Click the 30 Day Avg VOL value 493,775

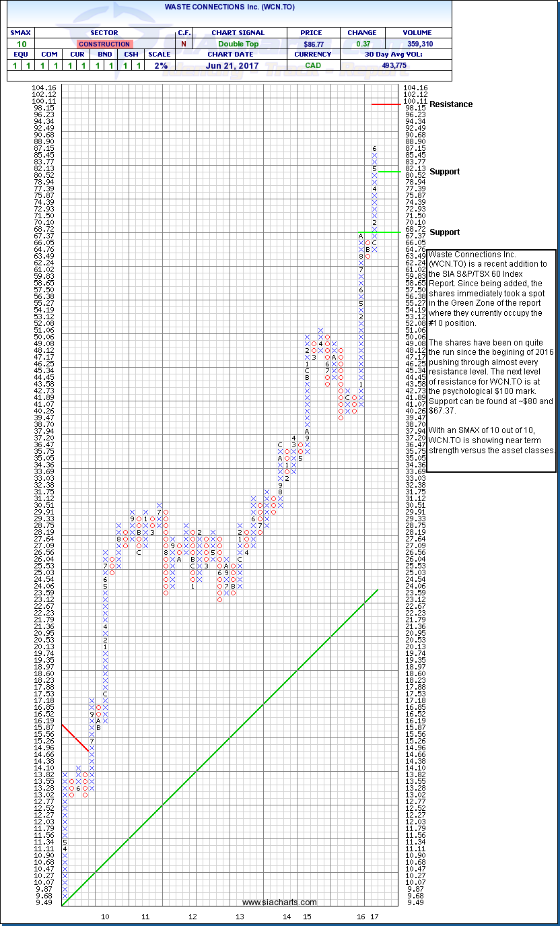[x=395, y=65]
